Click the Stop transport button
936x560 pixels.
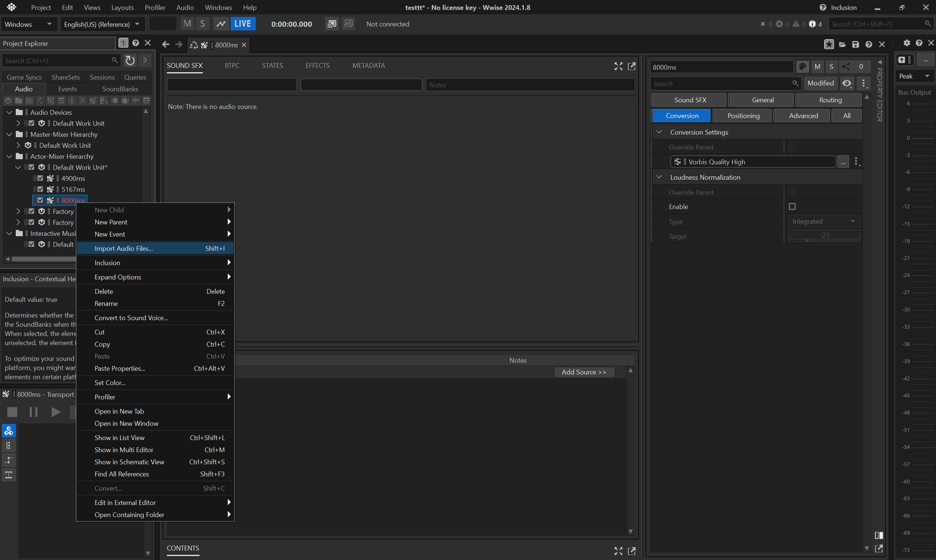tap(12, 412)
